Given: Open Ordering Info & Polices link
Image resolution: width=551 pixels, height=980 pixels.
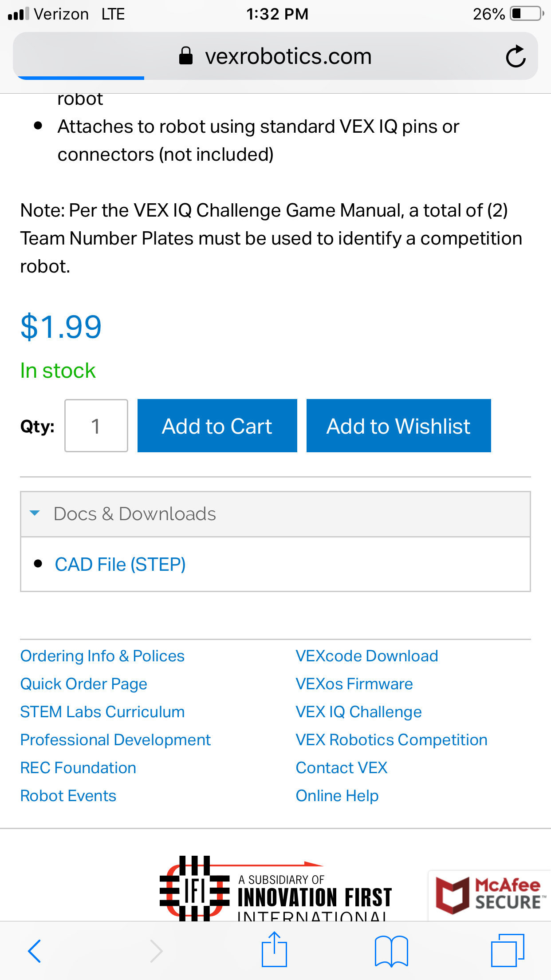Looking at the screenshot, I should click(x=102, y=656).
